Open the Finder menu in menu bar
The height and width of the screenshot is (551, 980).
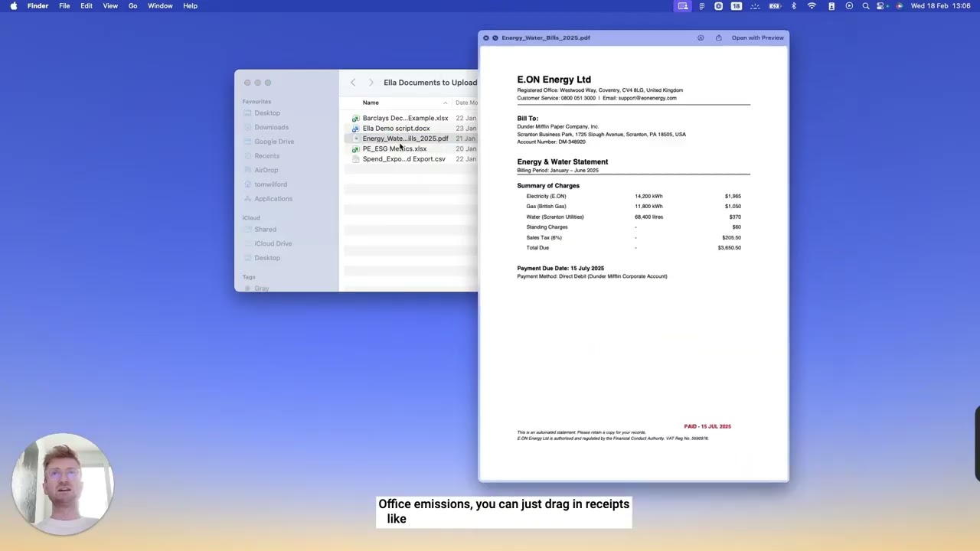coord(38,6)
